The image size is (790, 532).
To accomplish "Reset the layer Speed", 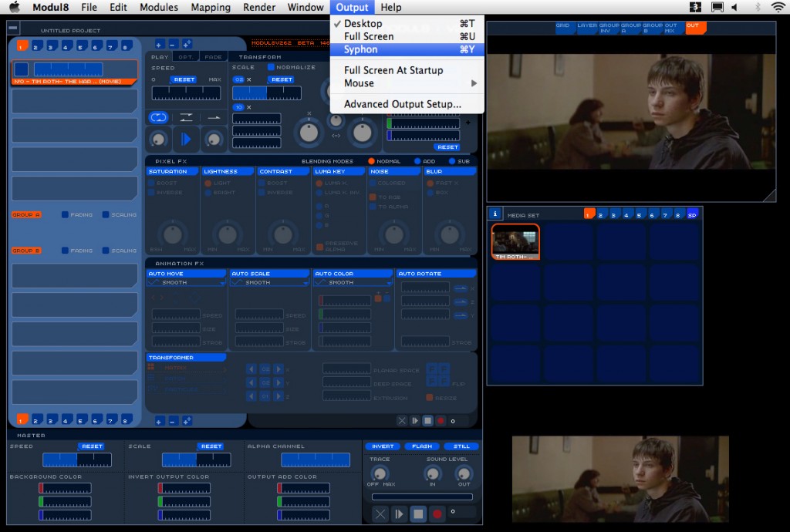I will [x=184, y=79].
